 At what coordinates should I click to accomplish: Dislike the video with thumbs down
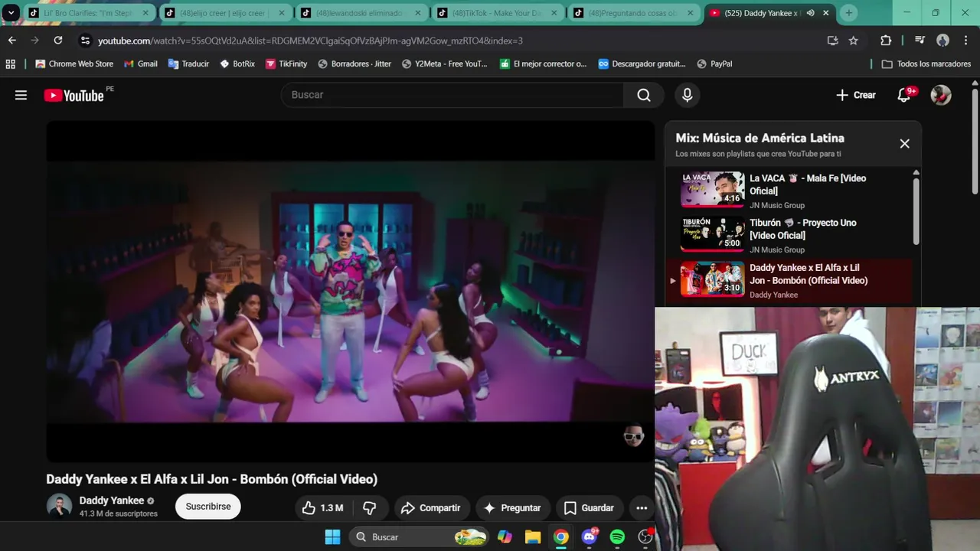pos(370,507)
